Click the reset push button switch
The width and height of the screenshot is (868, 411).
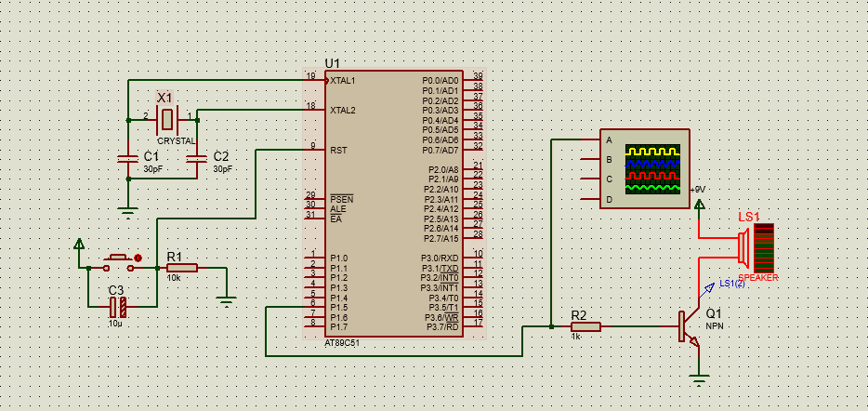click(x=118, y=262)
